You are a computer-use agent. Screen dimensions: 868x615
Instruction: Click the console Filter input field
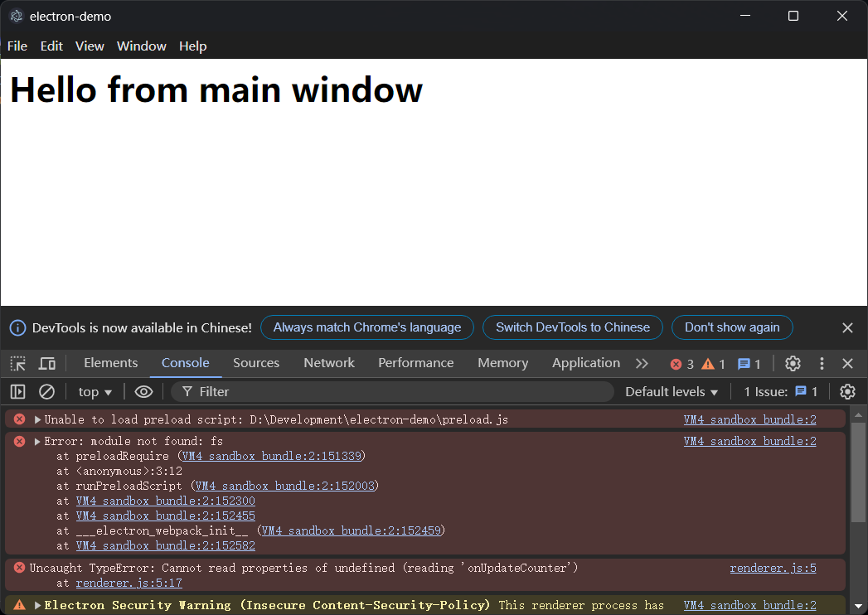tap(392, 392)
